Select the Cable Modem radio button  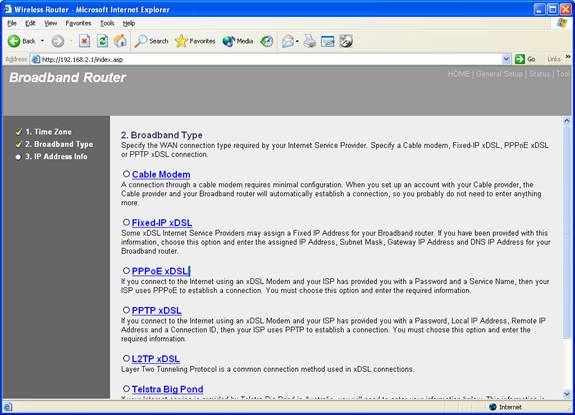(x=126, y=174)
